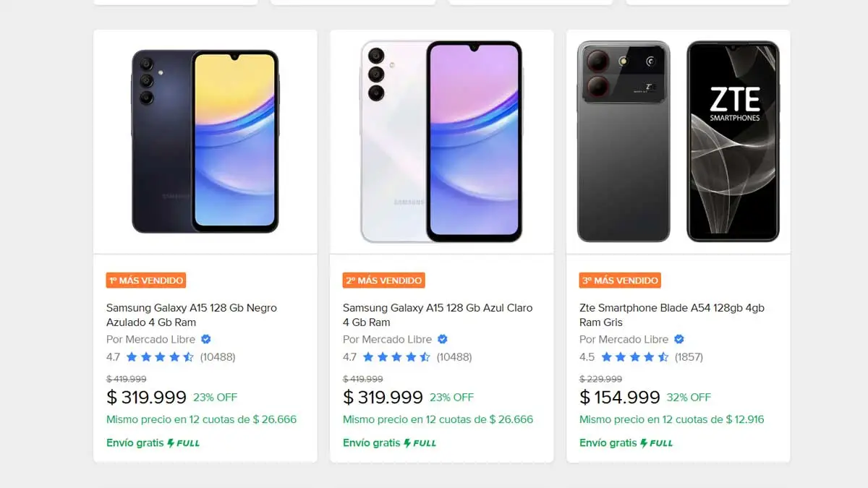The height and width of the screenshot is (488, 868).
Task: Click the verified seller check on Galaxy A15 Azul Claro
Action: (x=442, y=339)
